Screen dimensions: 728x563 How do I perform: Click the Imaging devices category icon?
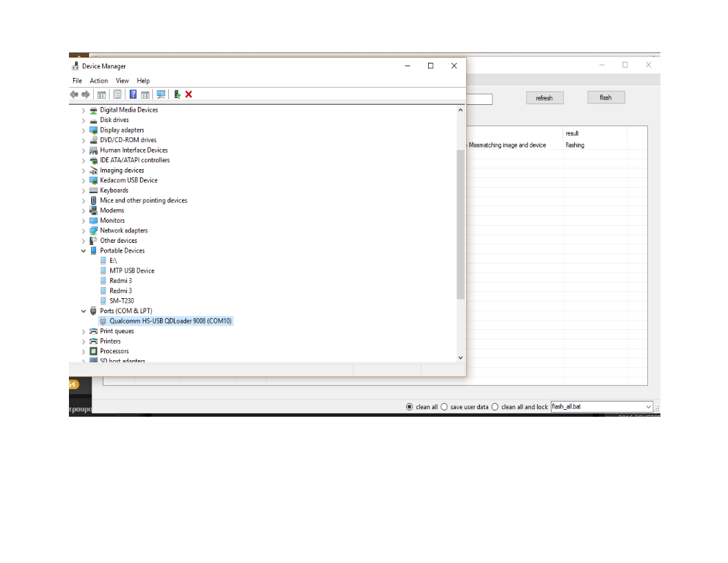tap(93, 170)
